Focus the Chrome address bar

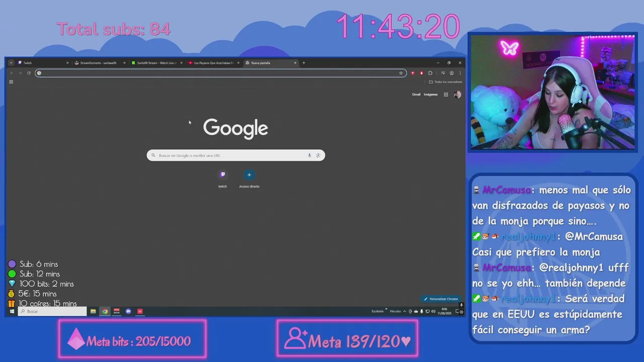220,73
